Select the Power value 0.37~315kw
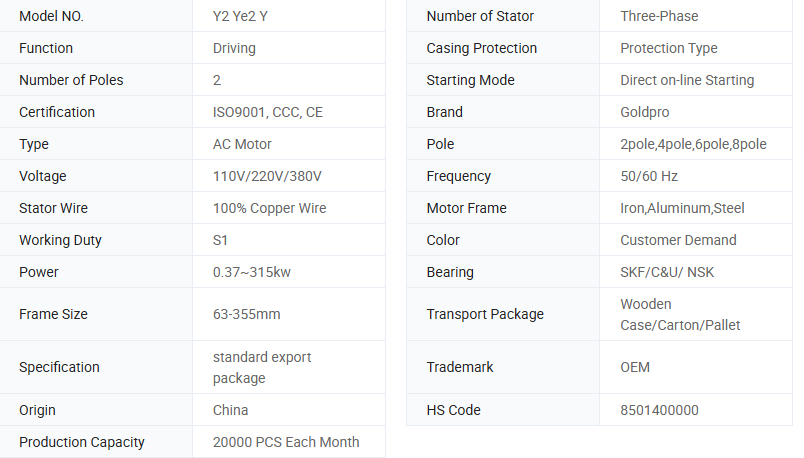 click(x=251, y=272)
